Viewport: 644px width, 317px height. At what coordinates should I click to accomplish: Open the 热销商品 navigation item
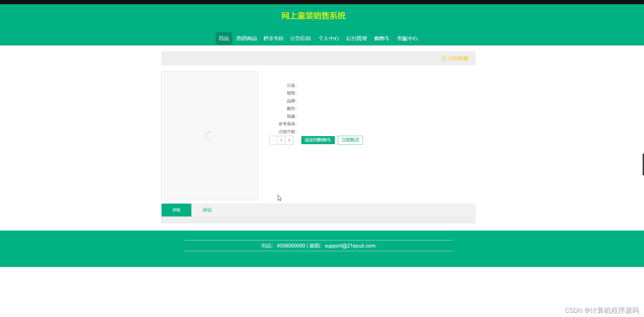[x=246, y=38]
